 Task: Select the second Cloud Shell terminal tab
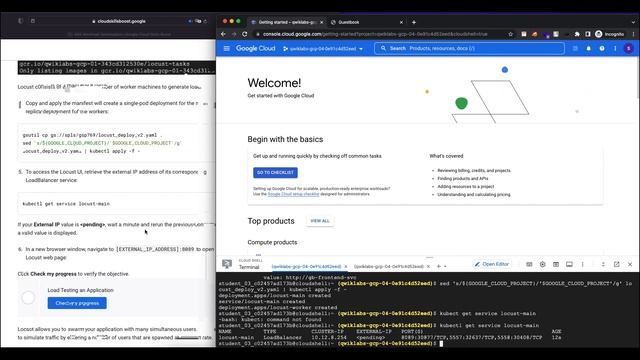(389, 267)
